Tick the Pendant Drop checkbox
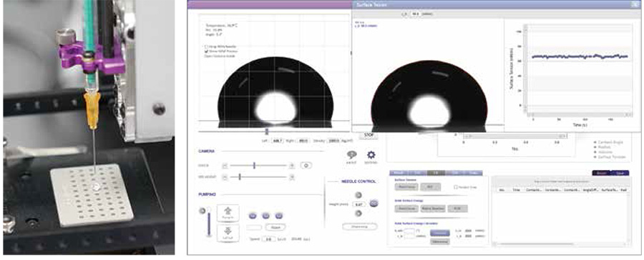The height and width of the screenshot is (260, 644). coord(456,187)
